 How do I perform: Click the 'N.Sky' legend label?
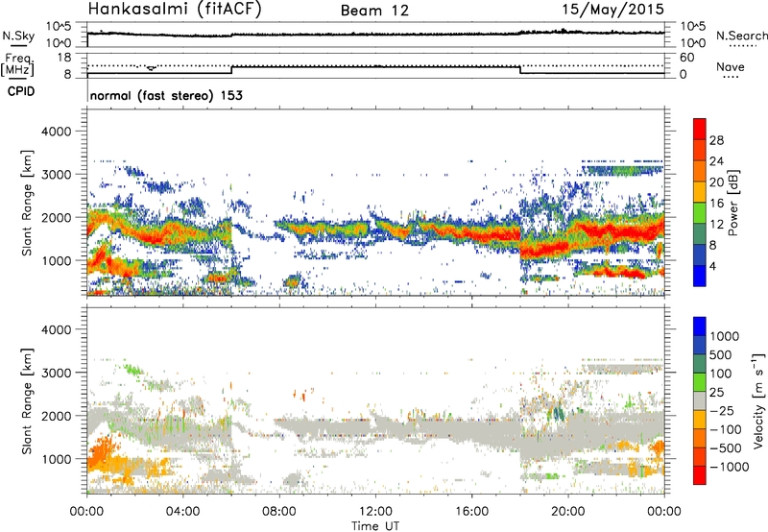click(18, 36)
